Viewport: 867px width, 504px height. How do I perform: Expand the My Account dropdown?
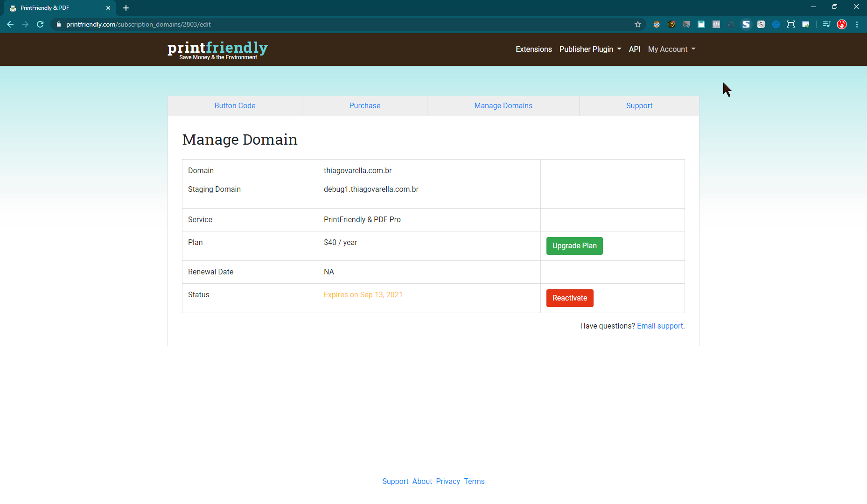tap(672, 49)
